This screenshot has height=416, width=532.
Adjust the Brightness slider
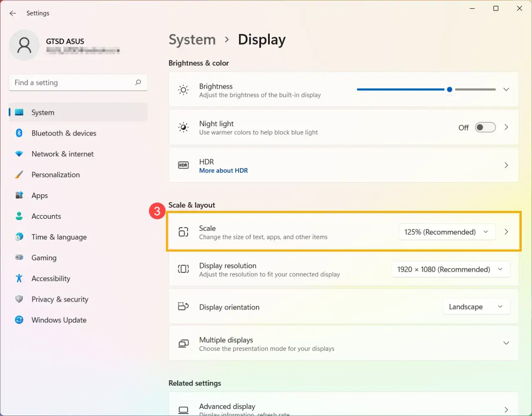(x=449, y=89)
